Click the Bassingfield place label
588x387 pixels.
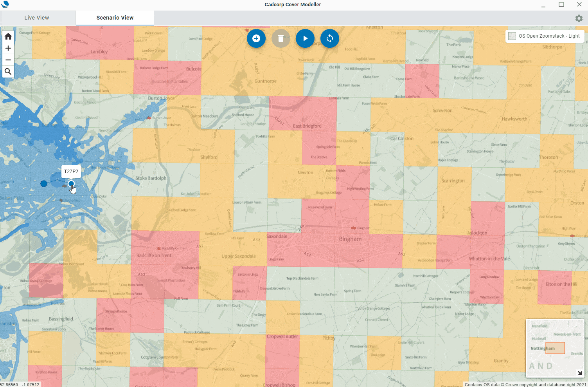61,319
